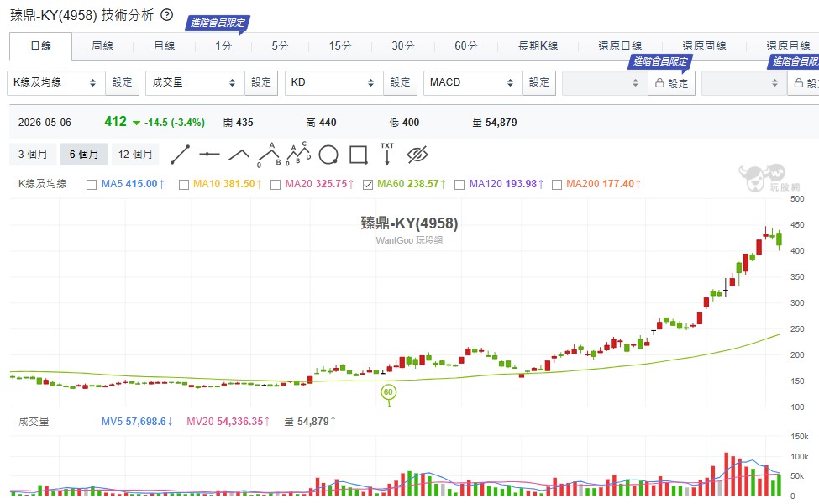Image resolution: width=819 pixels, height=504 pixels.
Task: Select the trend line drawing tool
Action: 181,155
